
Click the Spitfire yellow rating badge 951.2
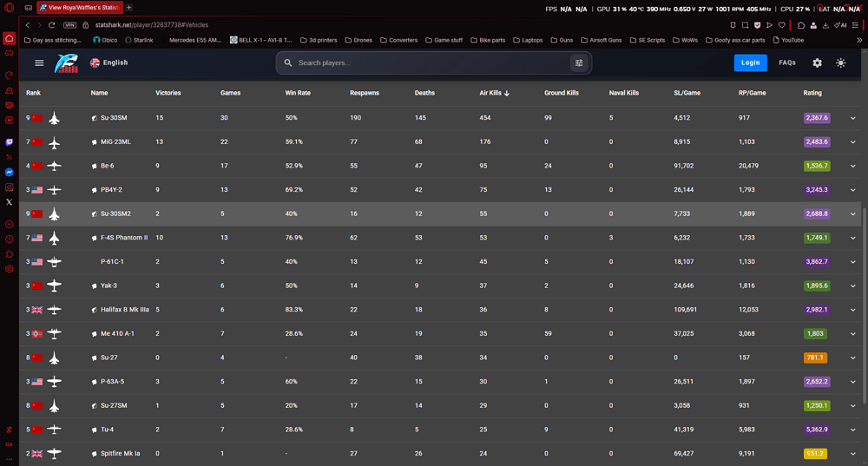click(x=815, y=453)
